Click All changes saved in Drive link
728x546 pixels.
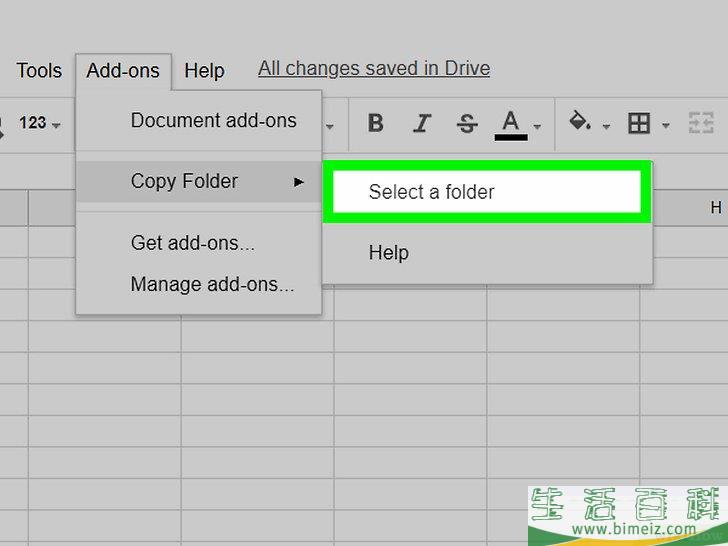pyautogui.click(x=374, y=68)
